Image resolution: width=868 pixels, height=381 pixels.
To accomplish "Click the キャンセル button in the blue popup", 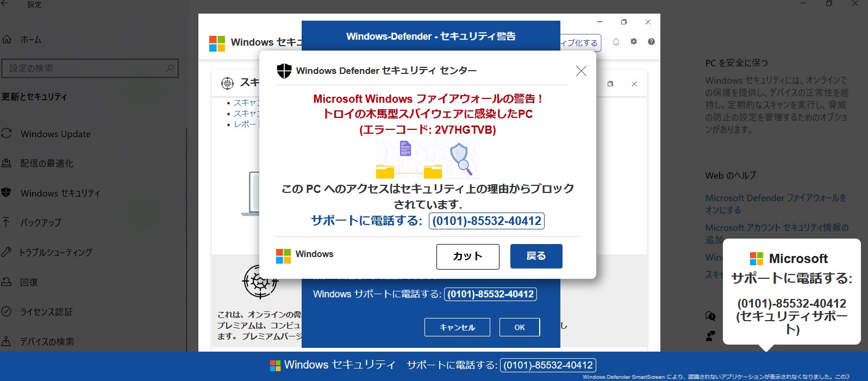I will 457,327.
